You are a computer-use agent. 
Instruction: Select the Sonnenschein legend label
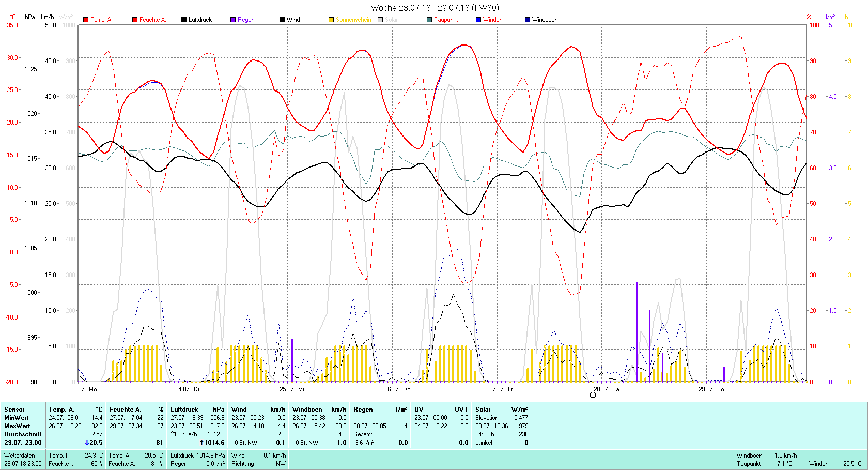[353, 20]
